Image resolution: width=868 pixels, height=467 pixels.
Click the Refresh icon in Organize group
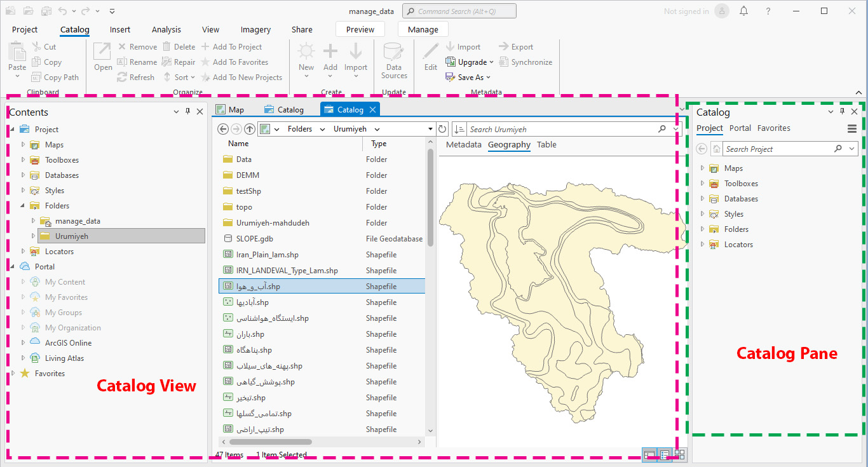(123, 77)
